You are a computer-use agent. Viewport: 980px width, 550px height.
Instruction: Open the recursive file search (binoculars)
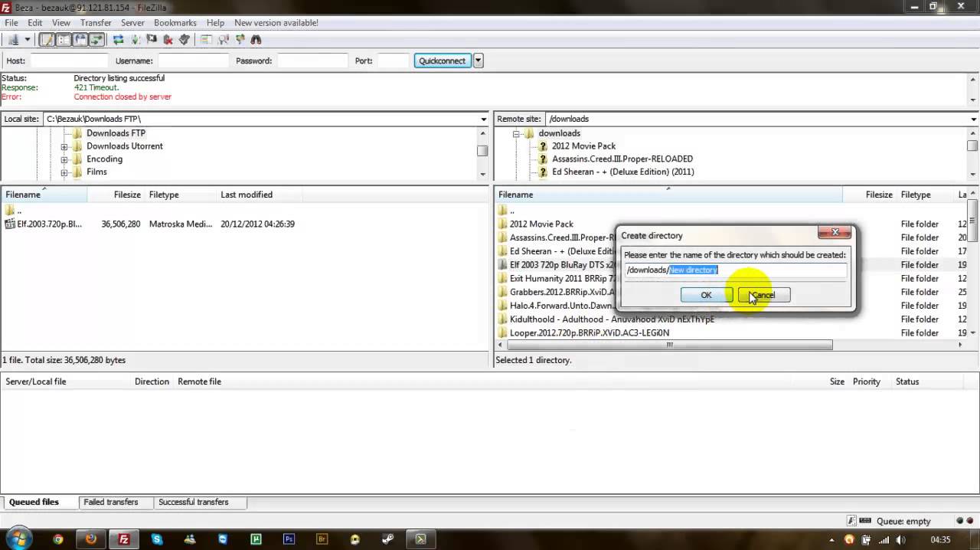[x=256, y=40]
